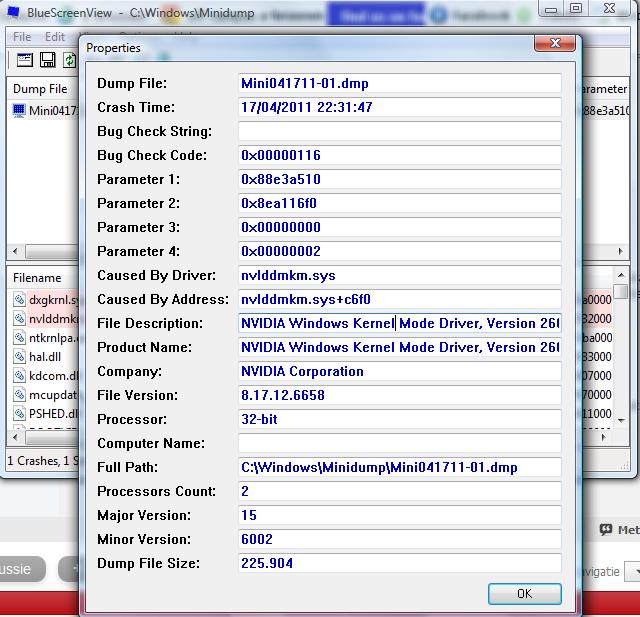Click the Parameter 3 value field
640x617 pixels.
(x=400, y=227)
